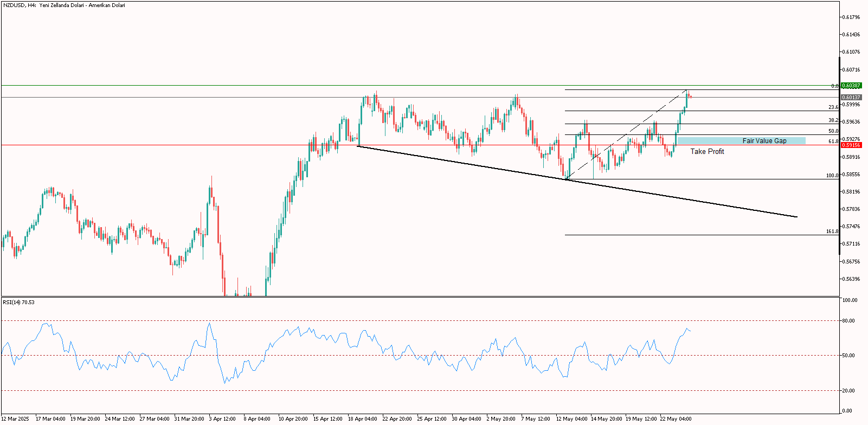Click the 100.0 Fibonacci level label
868x425 pixels.
pos(832,176)
